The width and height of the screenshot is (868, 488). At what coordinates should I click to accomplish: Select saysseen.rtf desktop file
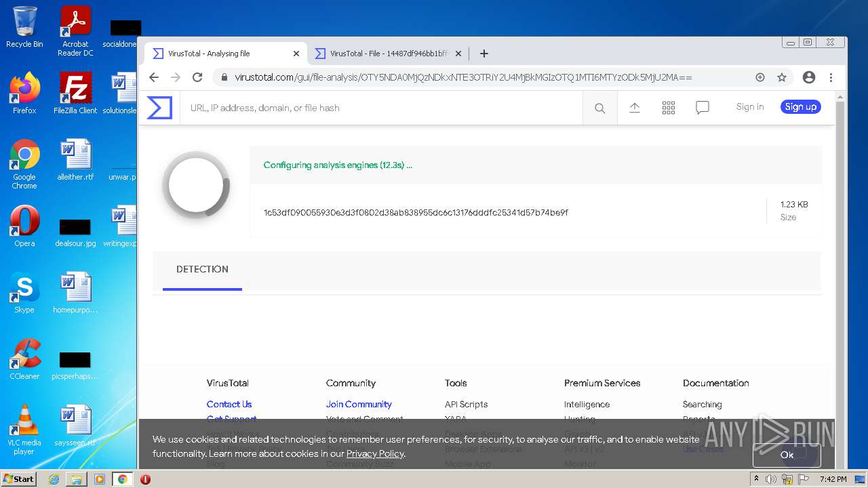(75, 426)
